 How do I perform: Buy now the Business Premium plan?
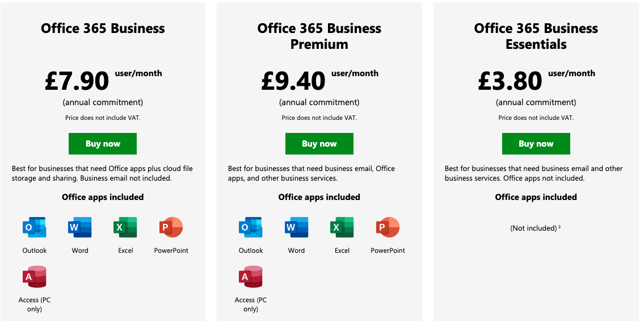[319, 144]
